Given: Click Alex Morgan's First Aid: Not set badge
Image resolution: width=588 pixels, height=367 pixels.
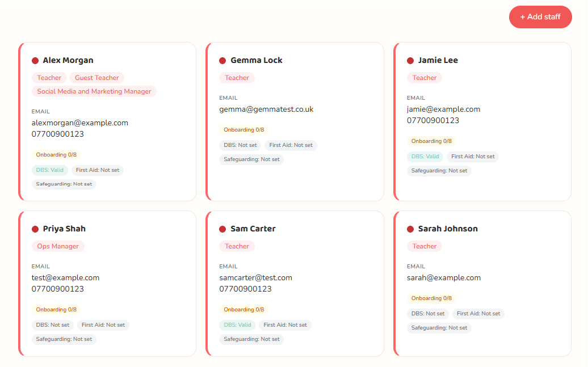Looking at the screenshot, I should [x=98, y=170].
